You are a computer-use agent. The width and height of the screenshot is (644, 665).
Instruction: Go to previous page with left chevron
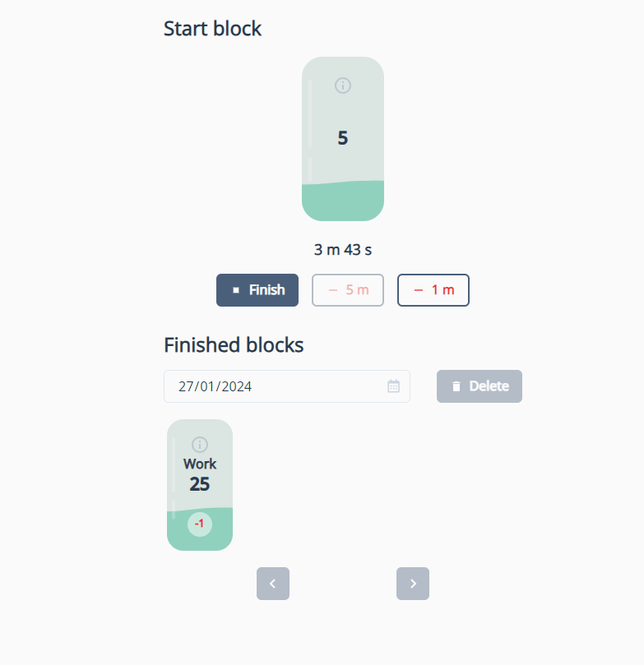click(x=273, y=584)
